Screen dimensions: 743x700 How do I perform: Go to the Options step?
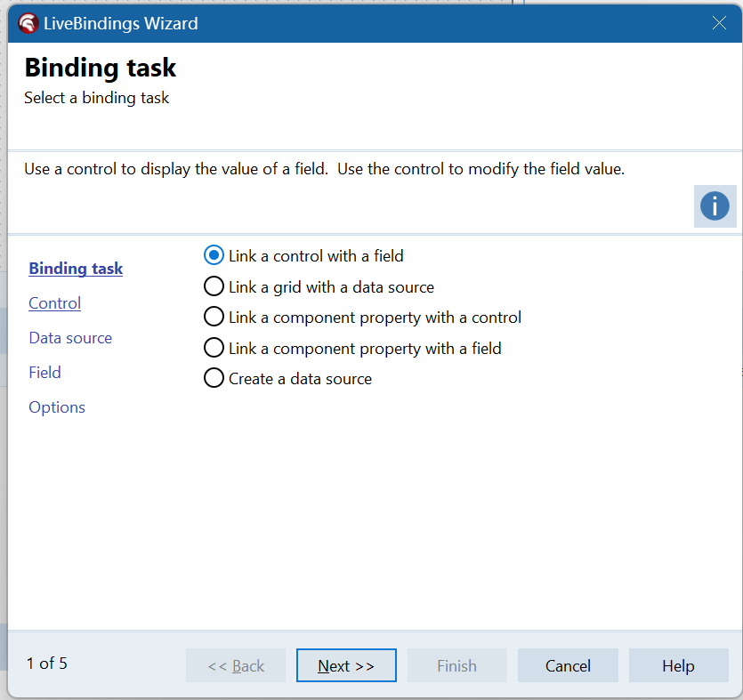[57, 407]
